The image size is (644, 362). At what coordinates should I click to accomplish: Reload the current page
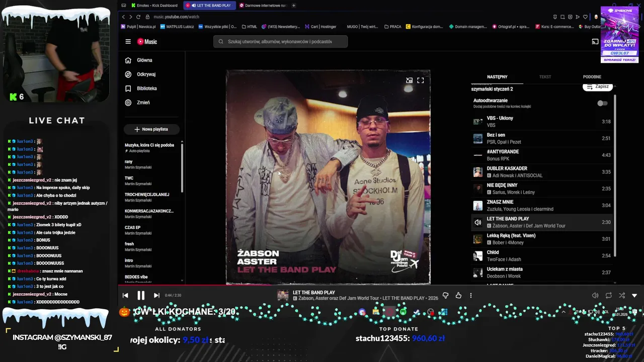[x=138, y=17]
